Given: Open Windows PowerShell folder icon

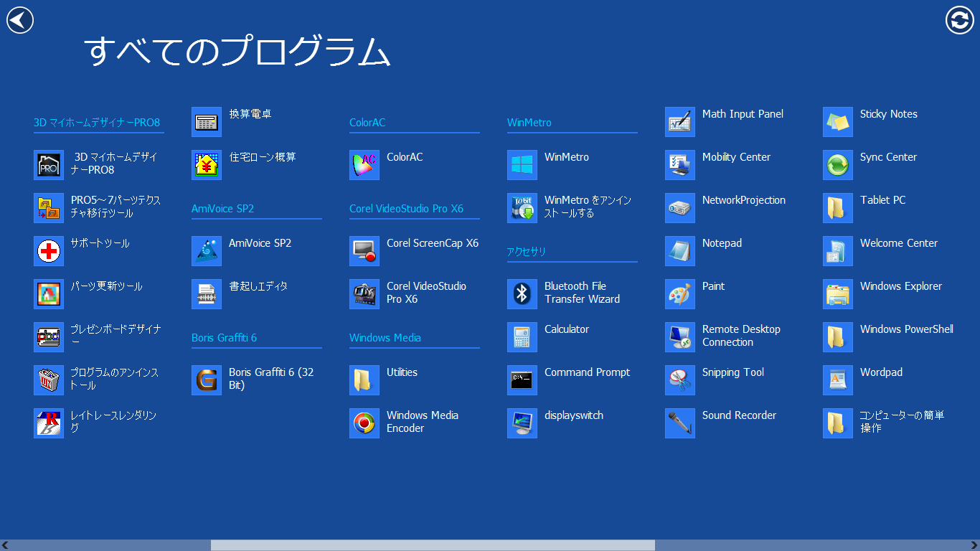Looking at the screenshot, I should point(838,337).
